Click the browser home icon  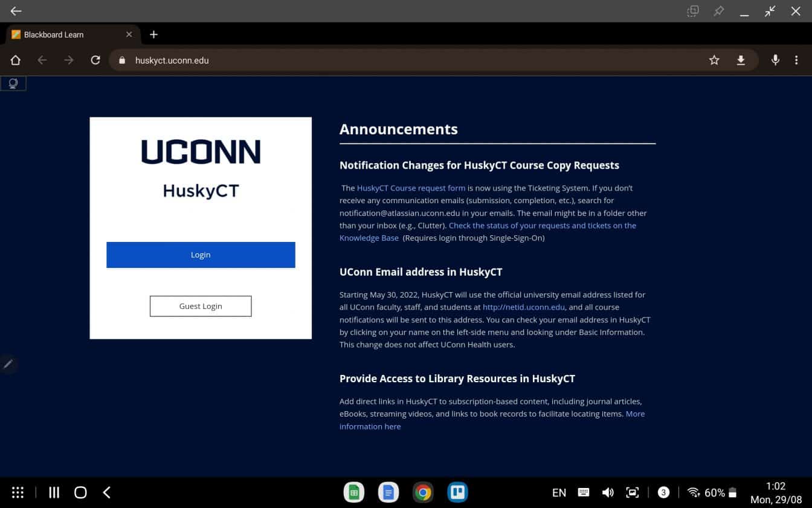pos(16,60)
